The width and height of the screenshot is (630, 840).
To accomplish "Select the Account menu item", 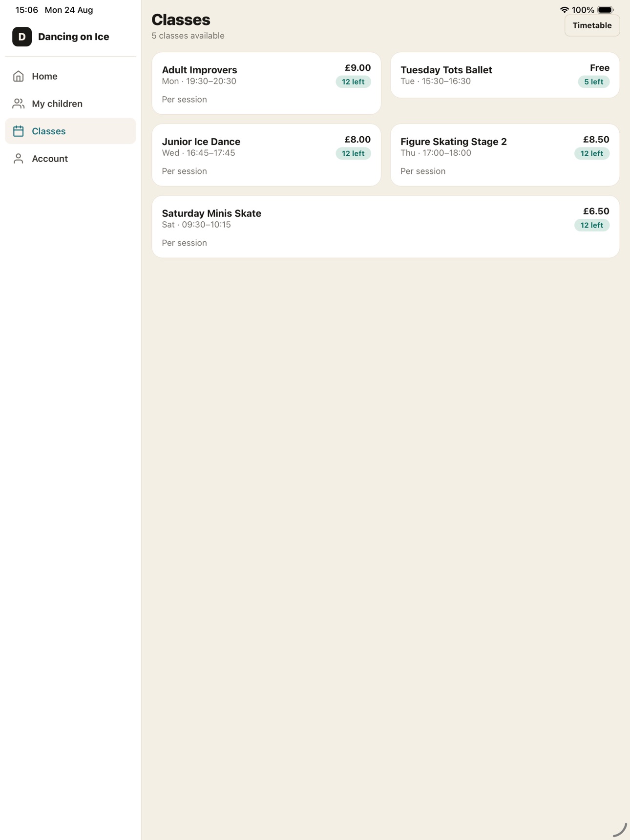I will pos(70,158).
